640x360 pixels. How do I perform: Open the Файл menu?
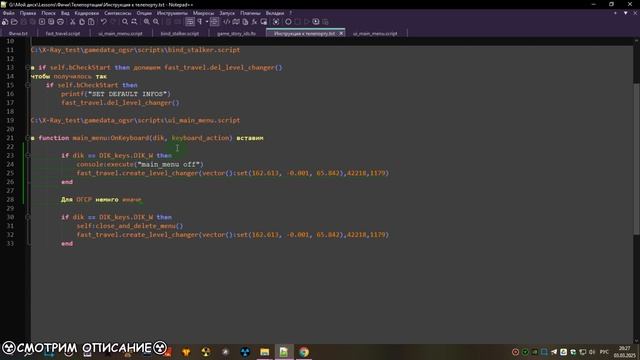pyautogui.click(x=9, y=13)
